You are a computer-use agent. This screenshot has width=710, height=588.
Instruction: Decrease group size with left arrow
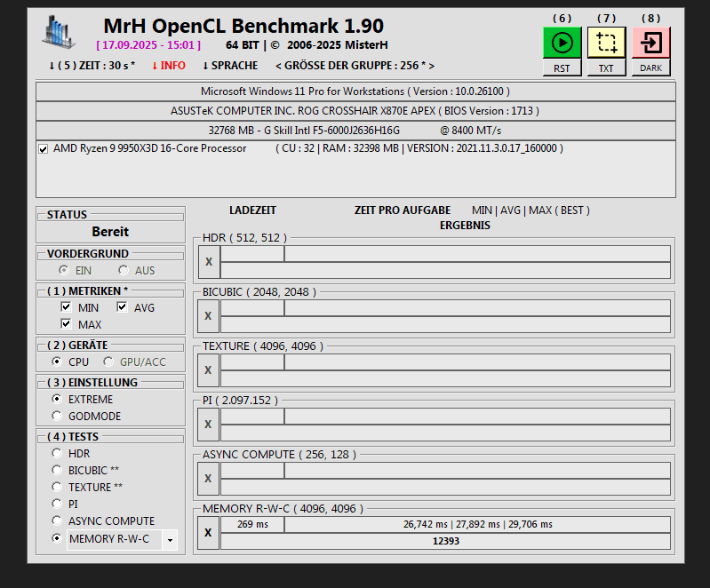click(278, 66)
